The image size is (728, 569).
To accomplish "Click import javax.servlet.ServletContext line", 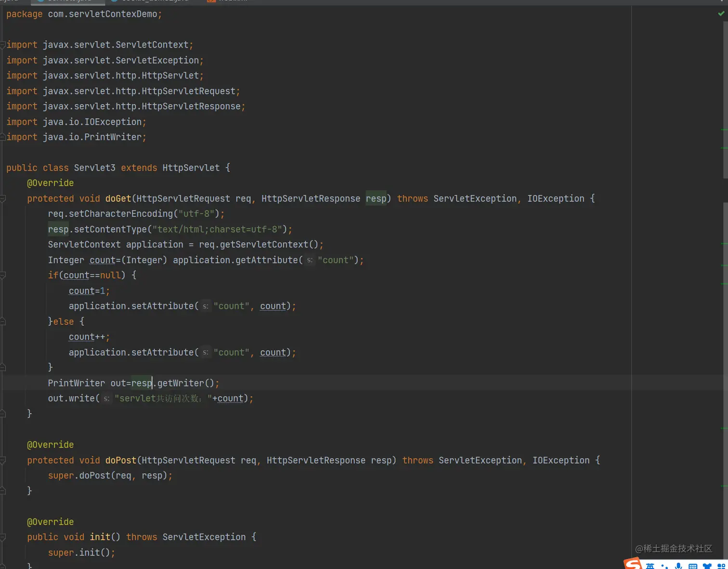I will (100, 45).
